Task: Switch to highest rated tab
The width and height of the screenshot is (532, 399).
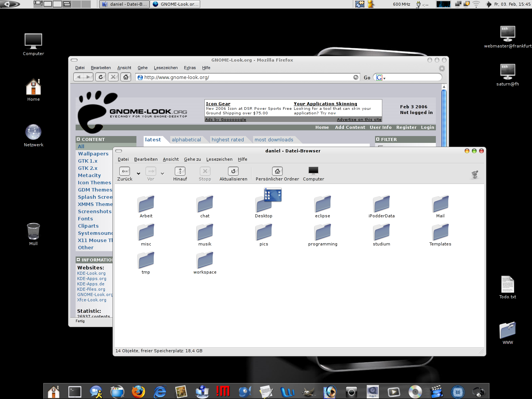Action: pyautogui.click(x=228, y=139)
